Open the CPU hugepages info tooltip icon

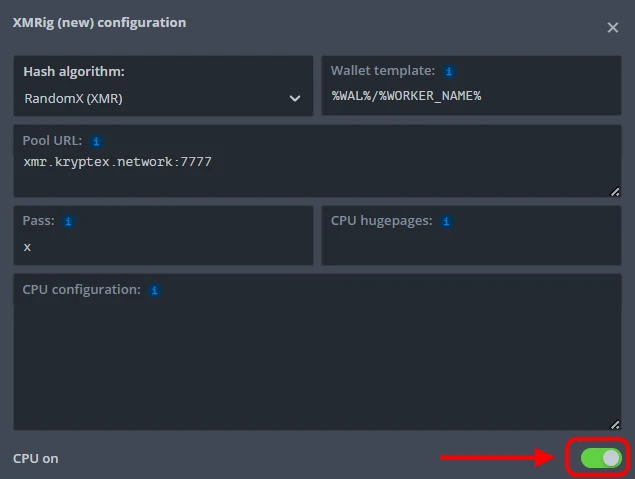click(x=446, y=221)
